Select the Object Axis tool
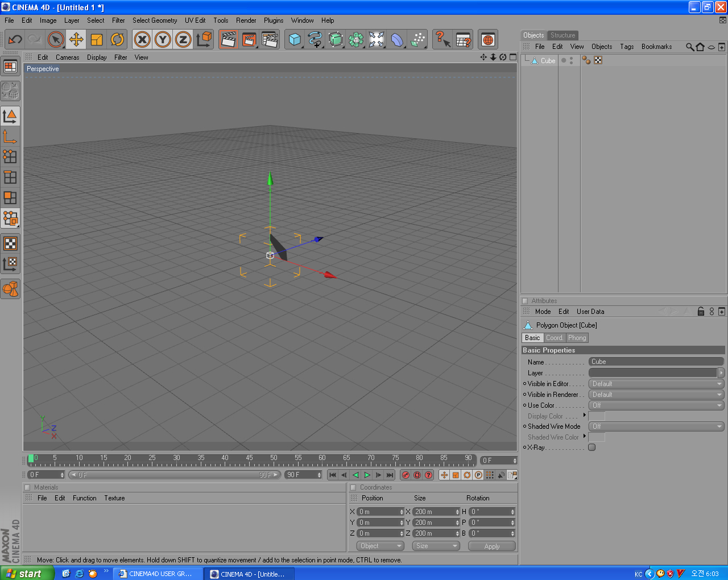Screen dimensions: 728x580 (x=10, y=136)
